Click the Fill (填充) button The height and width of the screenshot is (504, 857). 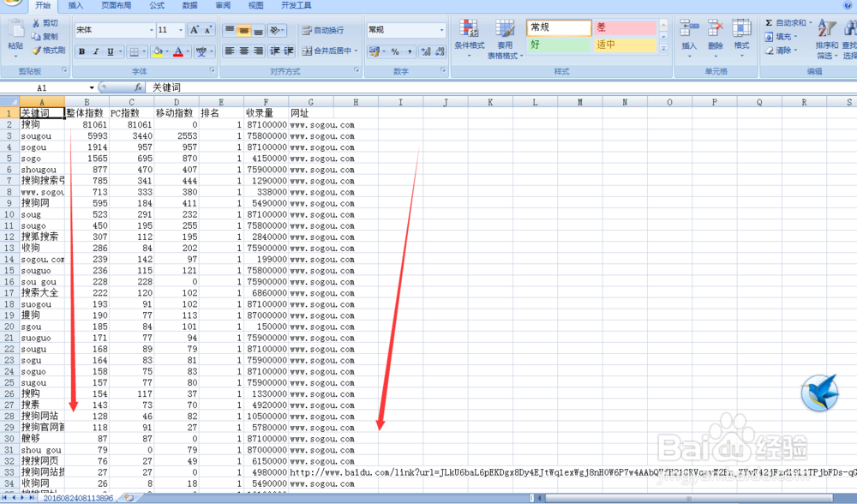tap(781, 37)
